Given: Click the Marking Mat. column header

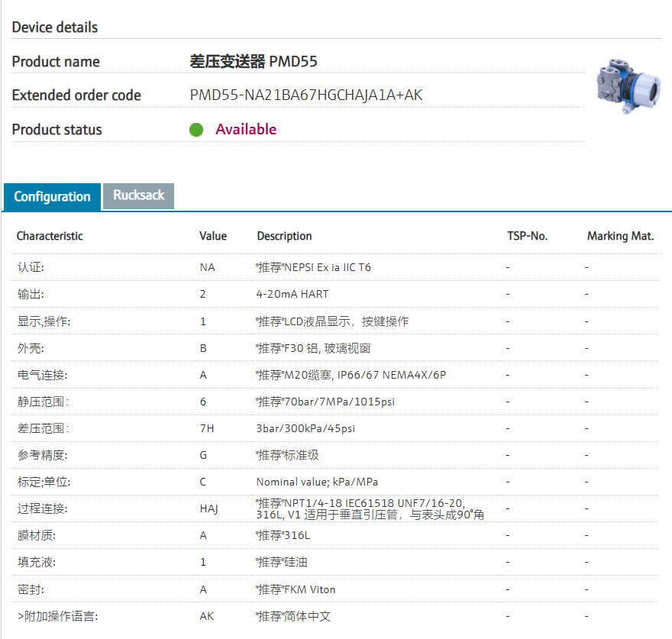Looking at the screenshot, I should point(620,236).
